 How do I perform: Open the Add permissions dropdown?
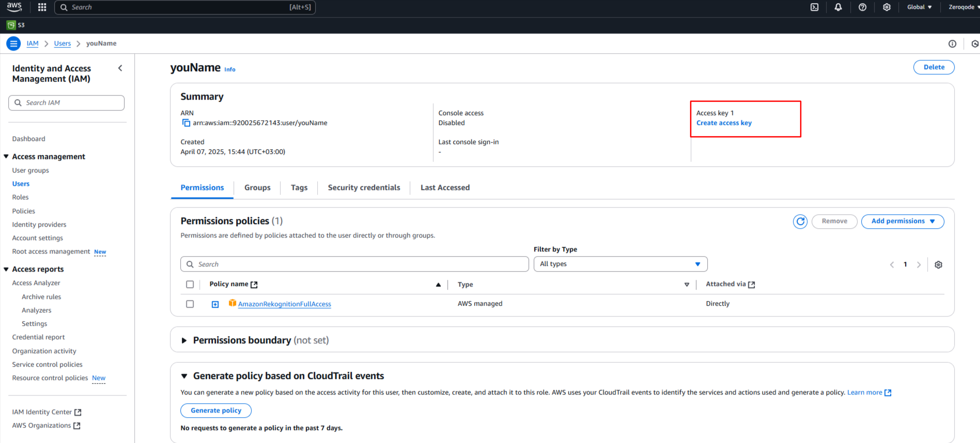(902, 221)
